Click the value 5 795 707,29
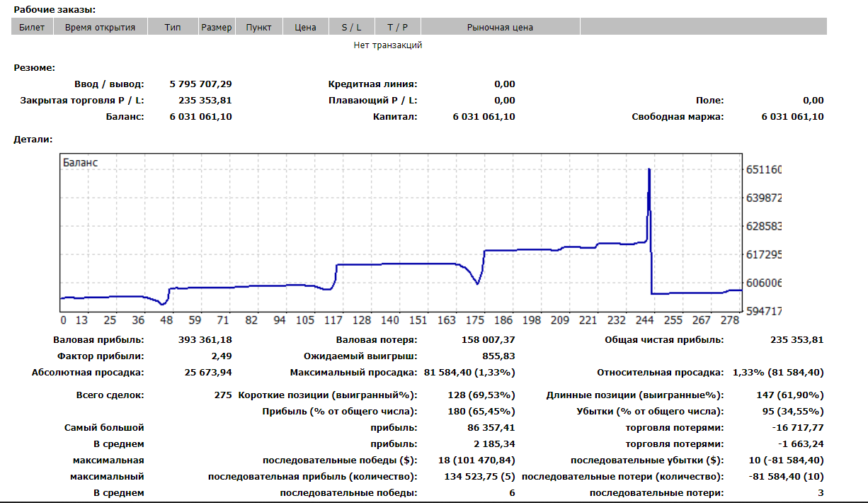Viewport: 868px width, 503px height. point(201,84)
